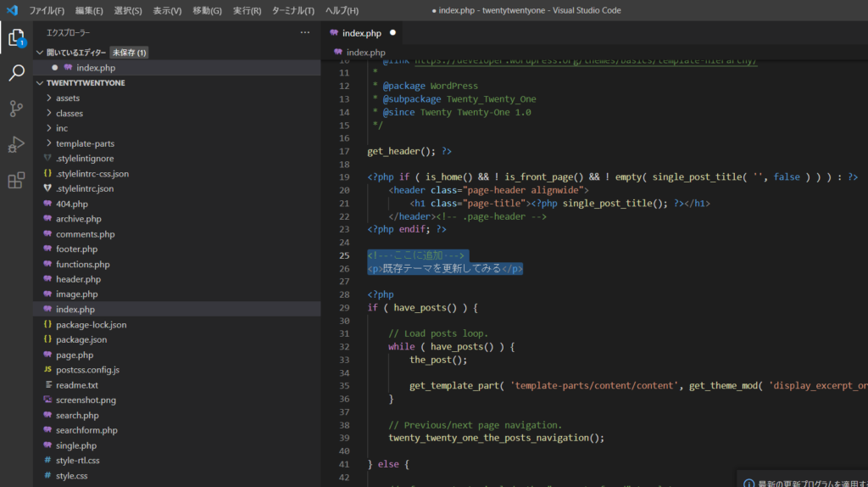This screenshot has height=487, width=868.
Task: Click the unsaved dot on index.php tab
Action: click(392, 33)
